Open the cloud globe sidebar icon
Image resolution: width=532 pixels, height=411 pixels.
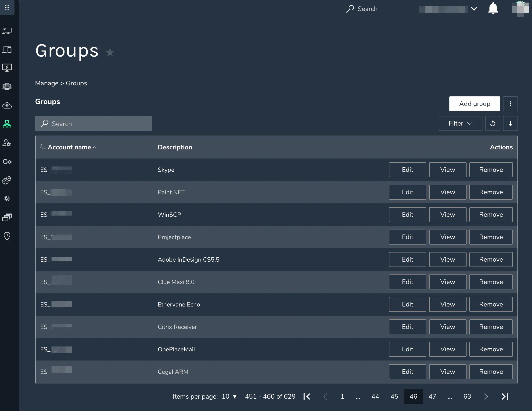tap(7, 106)
